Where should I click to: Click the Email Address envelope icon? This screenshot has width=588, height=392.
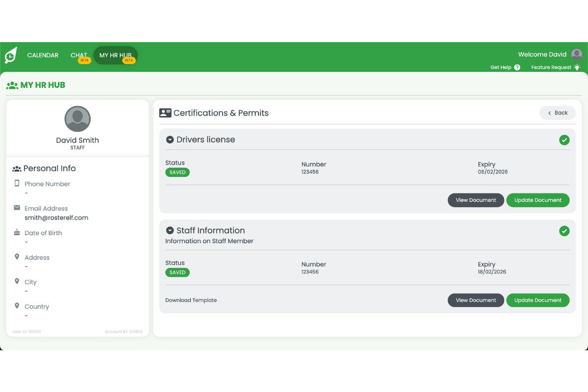(17, 208)
